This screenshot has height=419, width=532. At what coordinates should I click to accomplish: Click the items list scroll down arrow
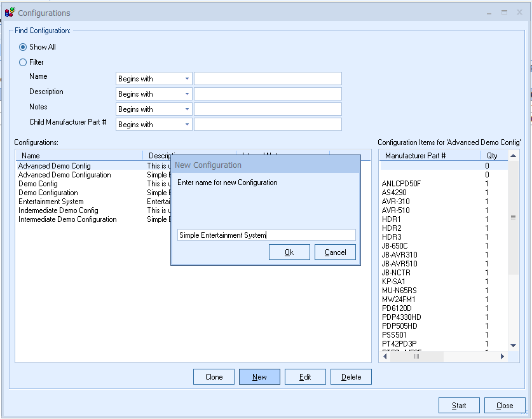(x=514, y=345)
